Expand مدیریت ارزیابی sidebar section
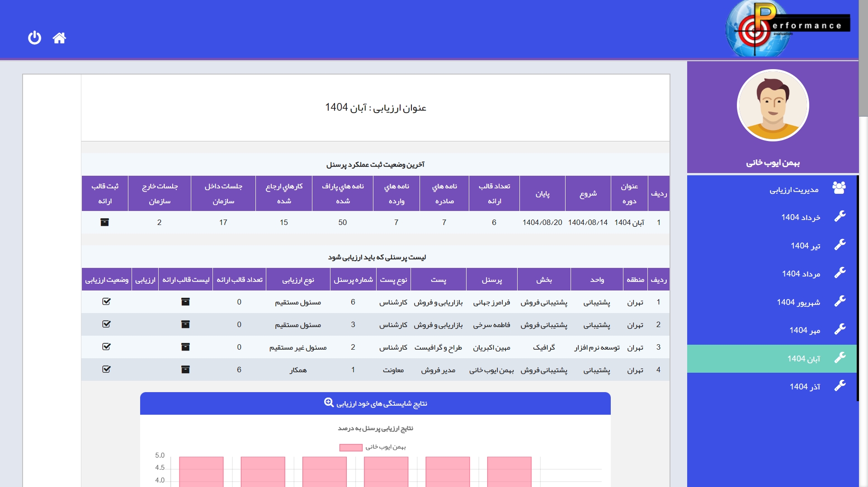868x487 pixels. pyautogui.click(x=794, y=190)
